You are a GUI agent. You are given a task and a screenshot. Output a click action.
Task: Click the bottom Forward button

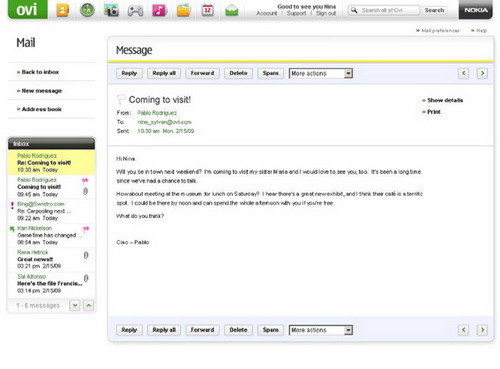[x=202, y=330]
